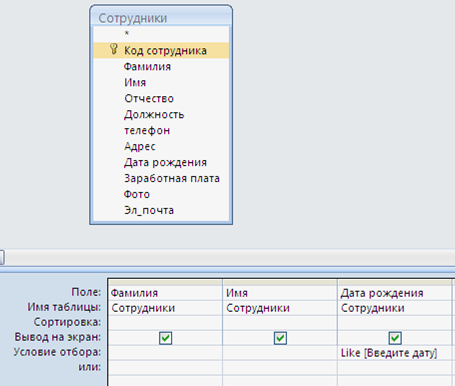Select the телефон field
Screen dimensions: 455x386
point(161,130)
